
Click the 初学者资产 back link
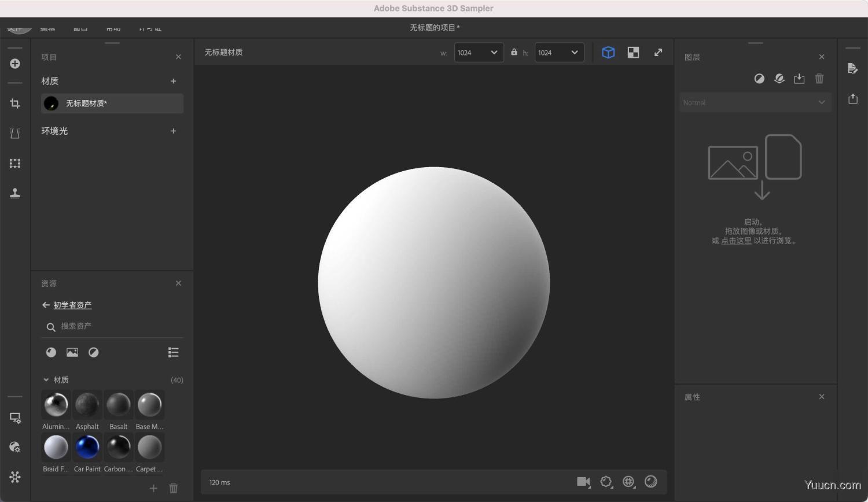pyautogui.click(x=72, y=305)
